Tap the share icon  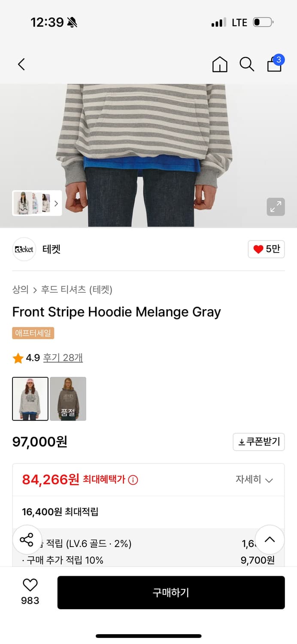27,540
